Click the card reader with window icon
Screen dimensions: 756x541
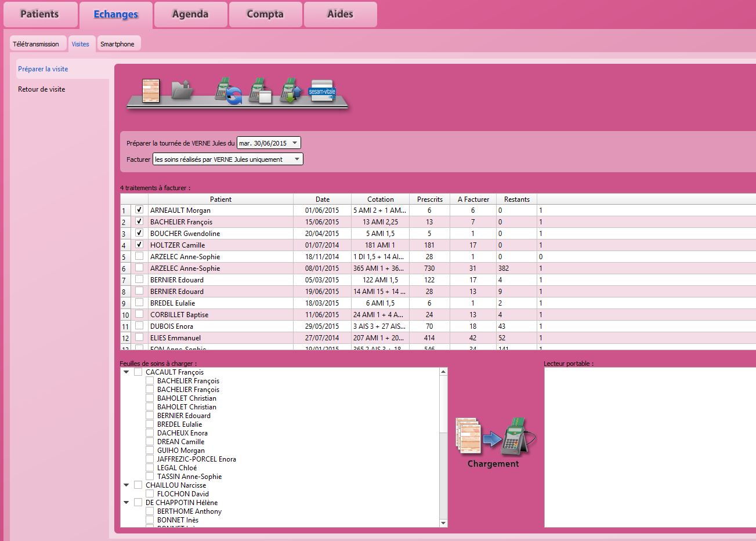261,90
